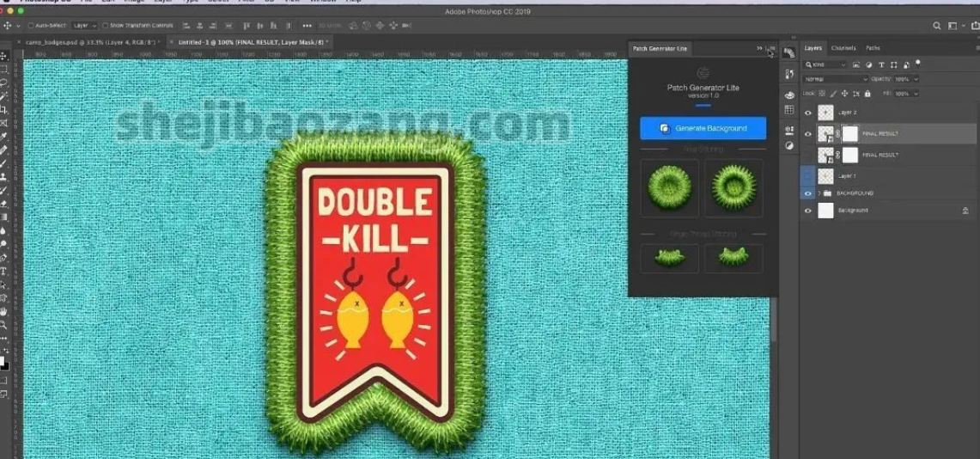Switch to the Channels tab

click(x=843, y=48)
